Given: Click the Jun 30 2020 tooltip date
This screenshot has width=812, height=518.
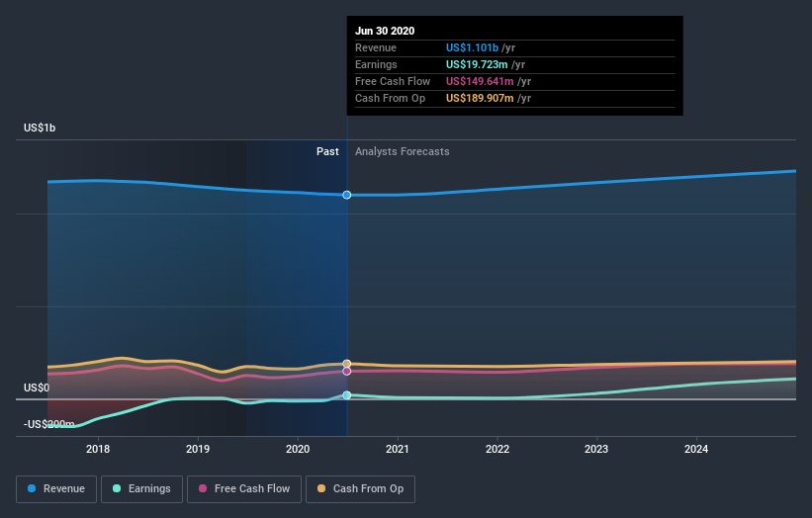Looking at the screenshot, I should pos(385,31).
